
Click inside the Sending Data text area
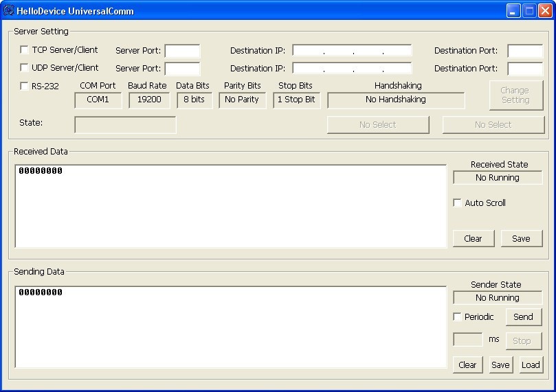pos(231,327)
